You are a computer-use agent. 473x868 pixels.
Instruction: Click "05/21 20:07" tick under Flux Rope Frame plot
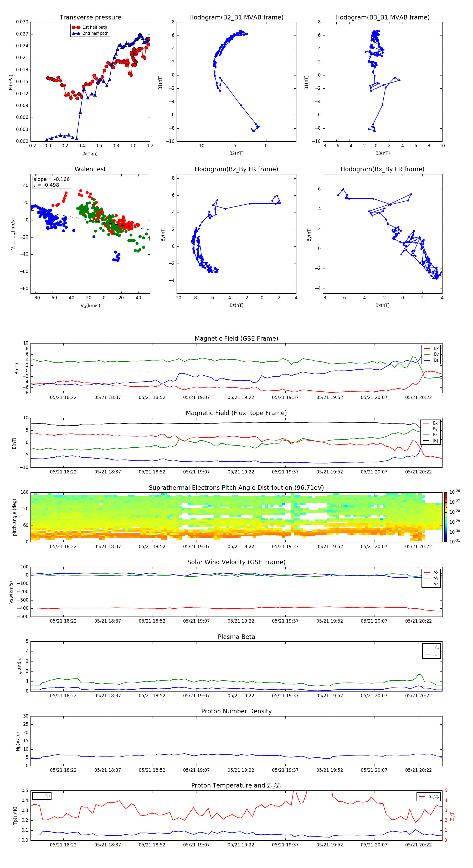(x=374, y=472)
